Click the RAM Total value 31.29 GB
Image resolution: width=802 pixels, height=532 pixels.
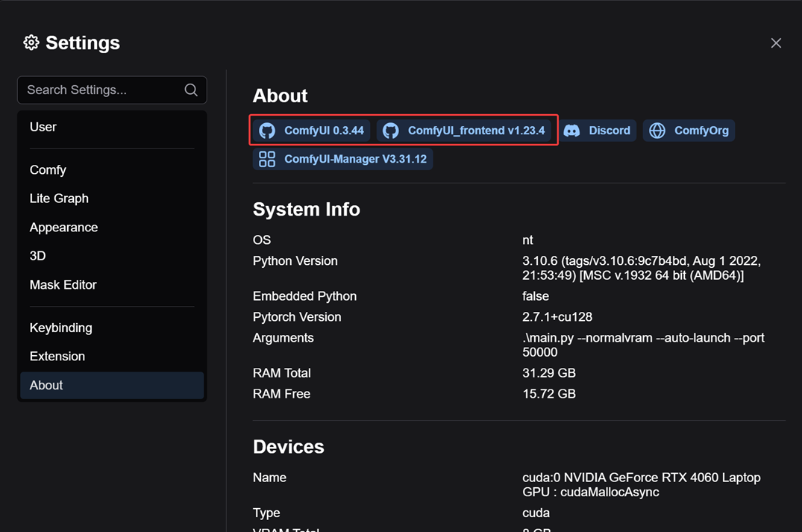pyautogui.click(x=549, y=373)
